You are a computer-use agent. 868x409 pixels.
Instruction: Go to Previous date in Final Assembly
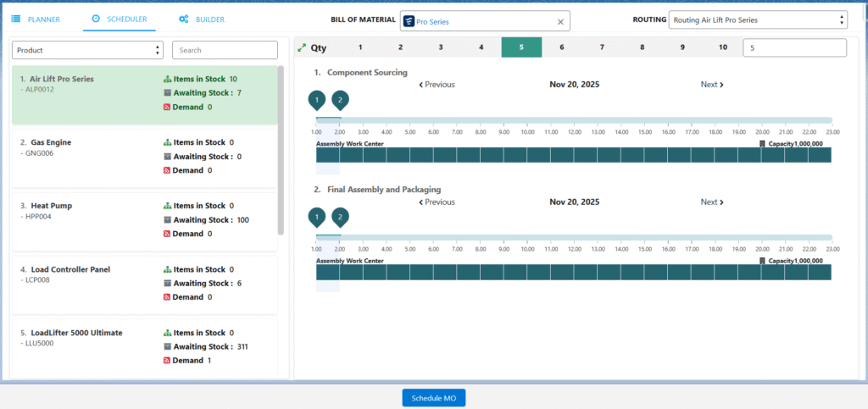pos(437,202)
